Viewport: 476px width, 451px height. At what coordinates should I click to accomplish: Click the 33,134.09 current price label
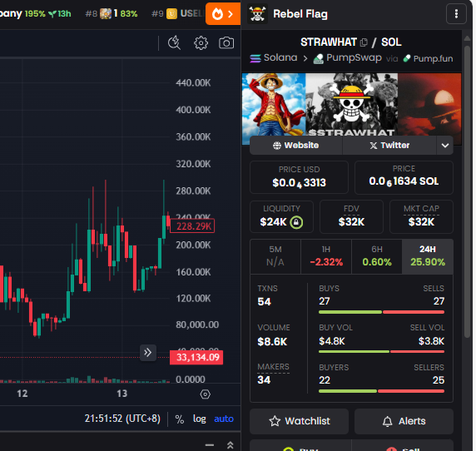click(196, 357)
